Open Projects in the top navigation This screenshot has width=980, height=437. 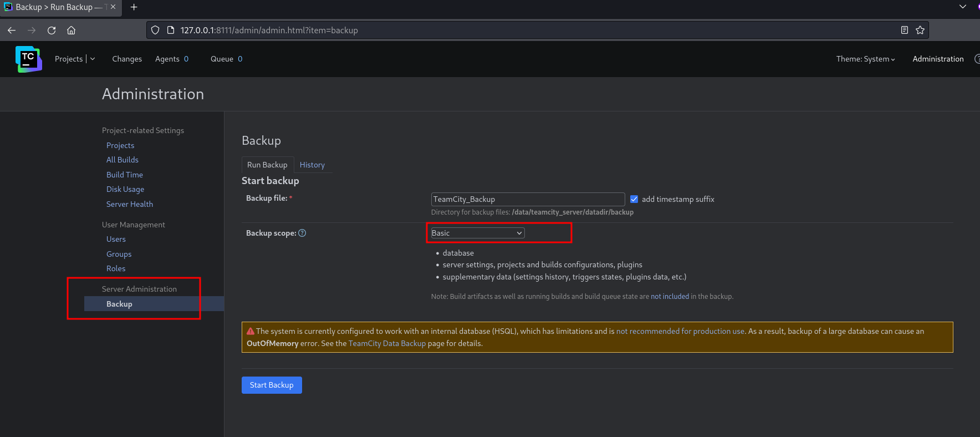click(69, 59)
